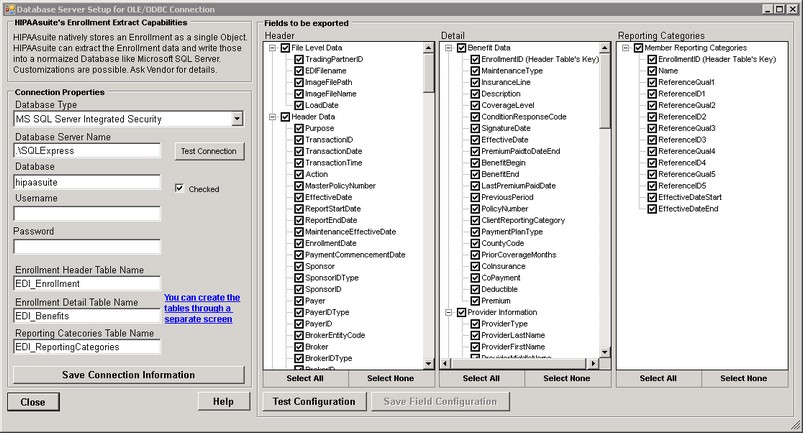Screen dimensions: 803x433
Task: Click the Test Connection button
Action: pyautogui.click(x=209, y=151)
